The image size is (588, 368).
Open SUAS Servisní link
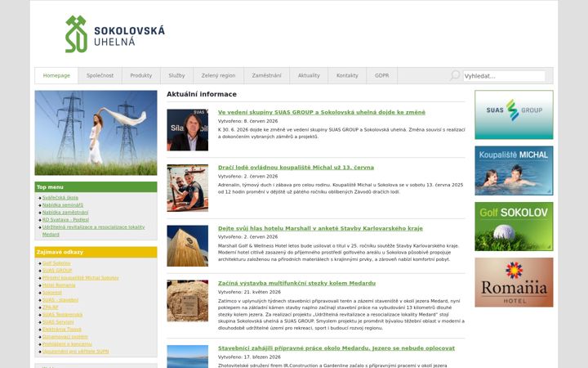pyautogui.click(x=58, y=322)
